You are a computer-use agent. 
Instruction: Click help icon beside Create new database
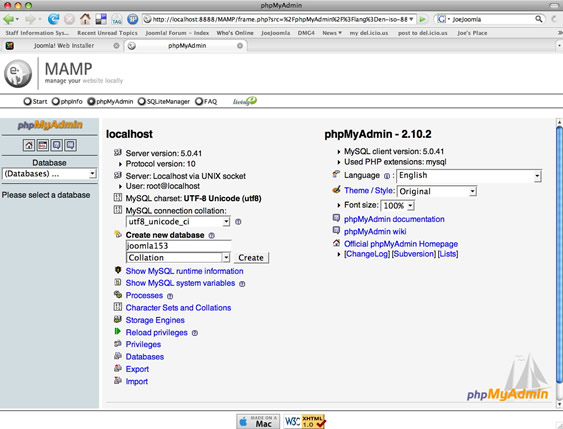(211, 236)
